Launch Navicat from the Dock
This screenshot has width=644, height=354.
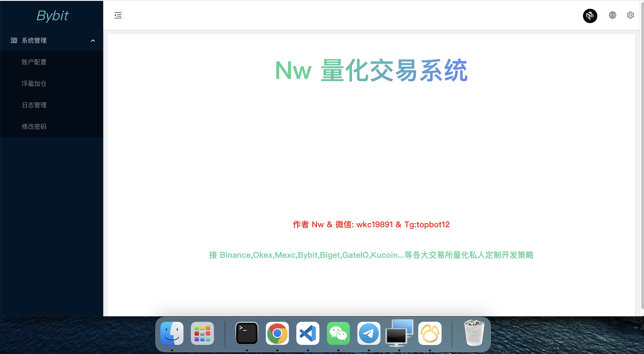point(430,334)
